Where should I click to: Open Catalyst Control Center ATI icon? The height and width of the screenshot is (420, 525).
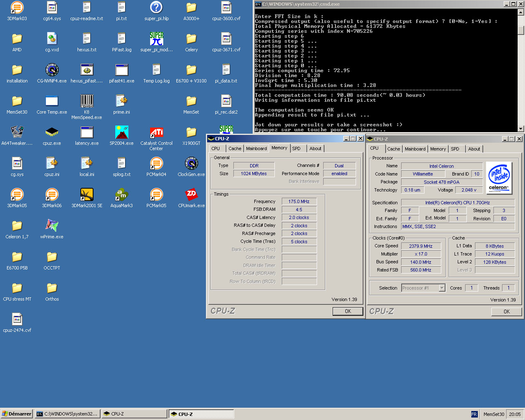[x=156, y=132]
